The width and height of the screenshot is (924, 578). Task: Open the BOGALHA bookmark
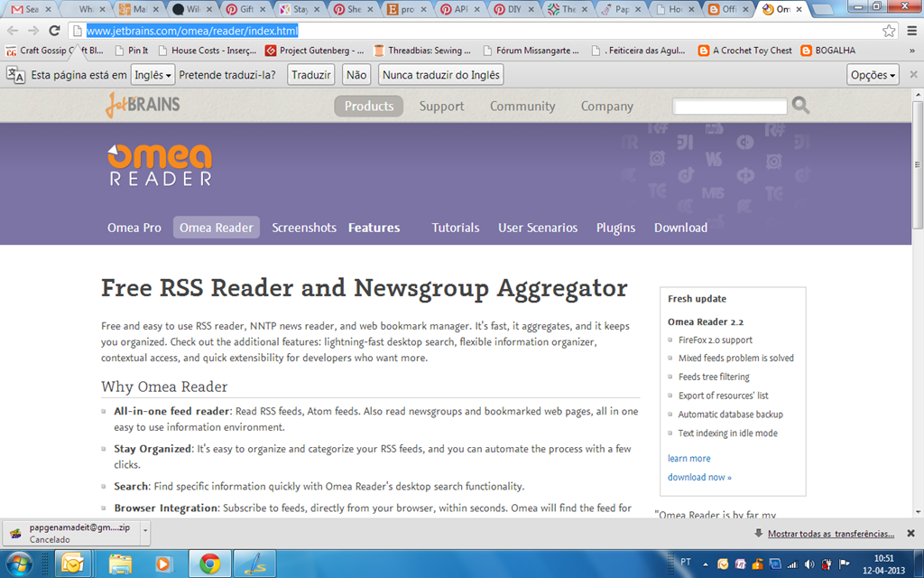[x=828, y=51]
